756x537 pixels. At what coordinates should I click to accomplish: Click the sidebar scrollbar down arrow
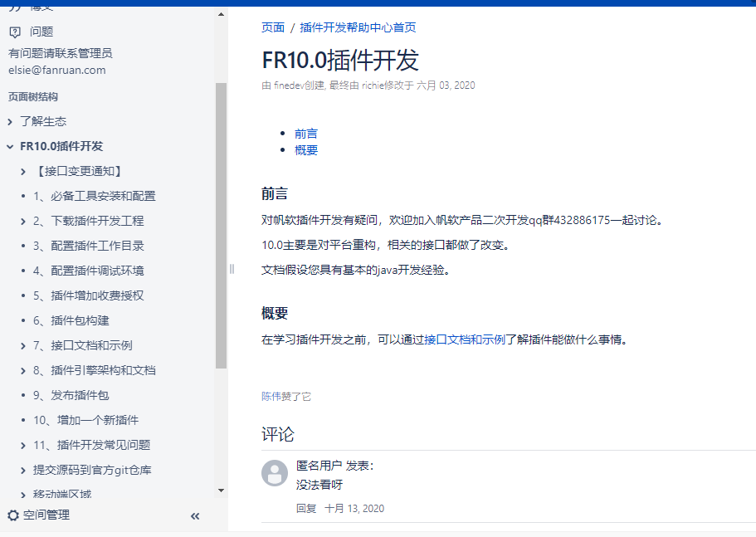[222, 491]
